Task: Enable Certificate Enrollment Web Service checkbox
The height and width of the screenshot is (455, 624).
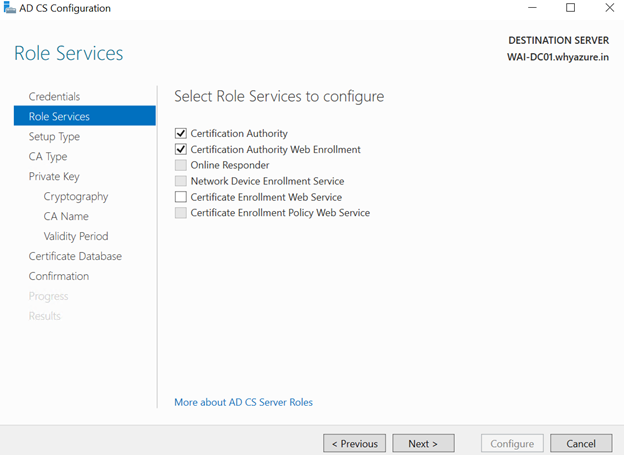Action: pos(181,197)
